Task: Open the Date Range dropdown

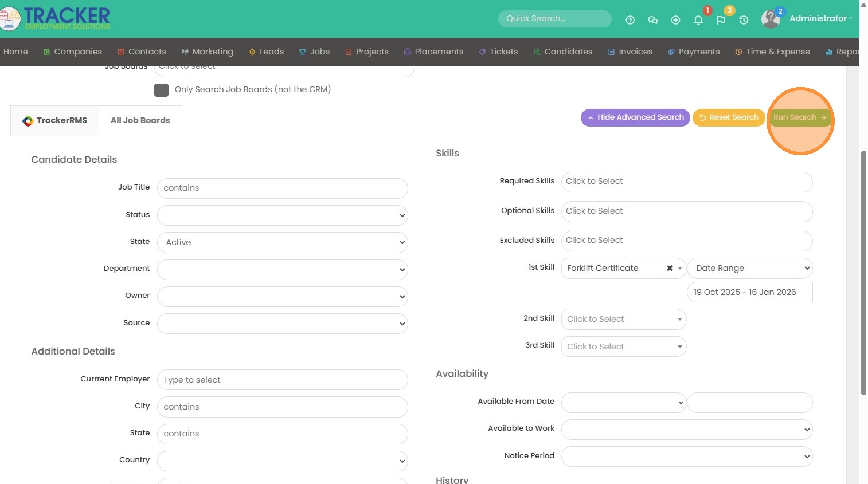Action: (x=749, y=268)
